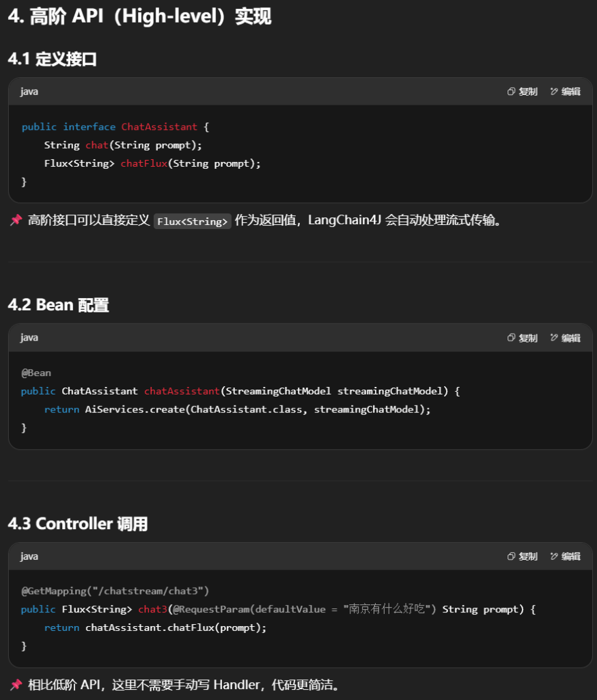
Task: Click edit pencil icon in Controller code block
Action: (554, 556)
